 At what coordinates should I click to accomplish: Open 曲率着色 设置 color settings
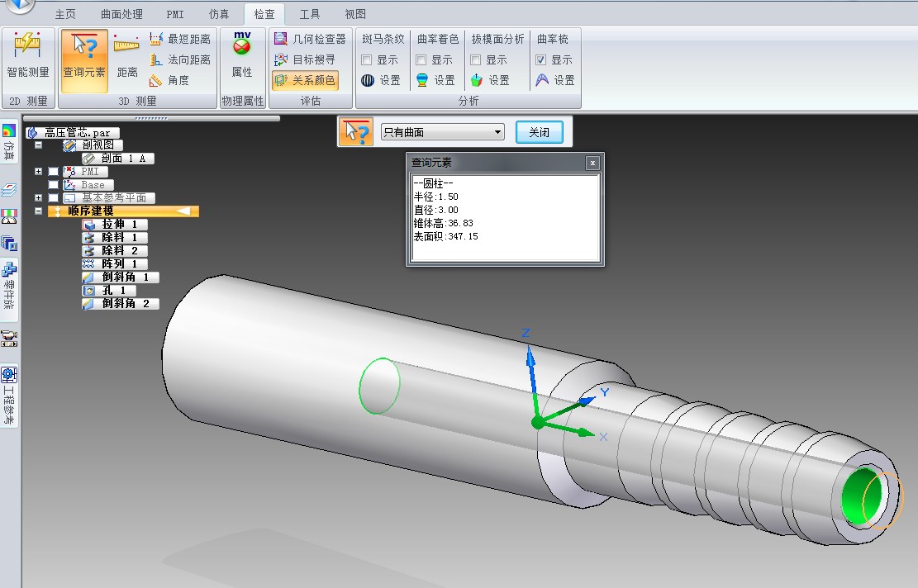pos(436,80)
